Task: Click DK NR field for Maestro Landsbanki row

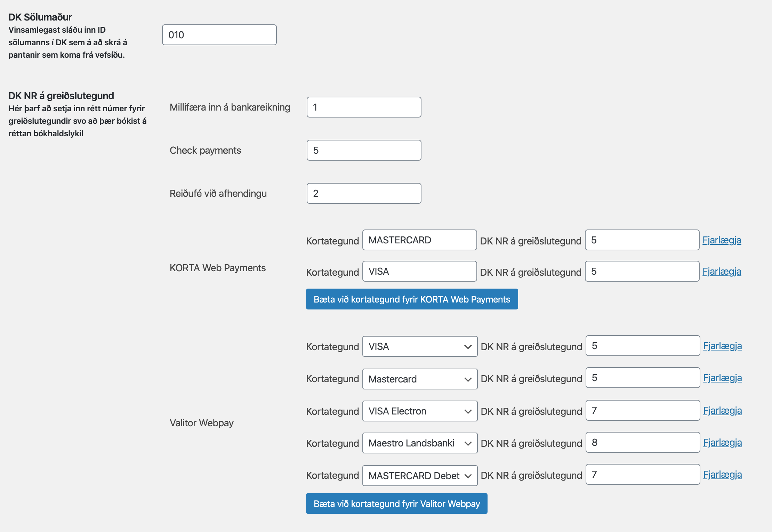Action: (x=643, y=442)
